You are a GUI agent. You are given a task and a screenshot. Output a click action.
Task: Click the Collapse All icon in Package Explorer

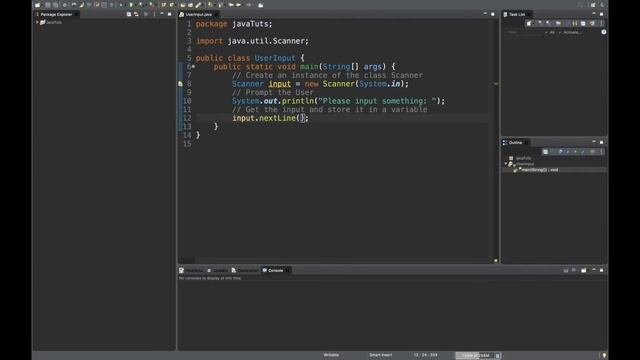tap(129, 14)
